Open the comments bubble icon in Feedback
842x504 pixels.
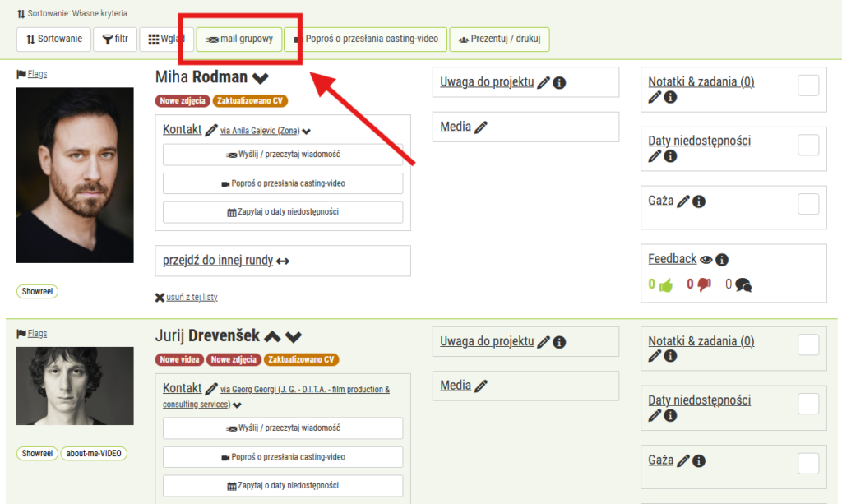click(743, 285)
